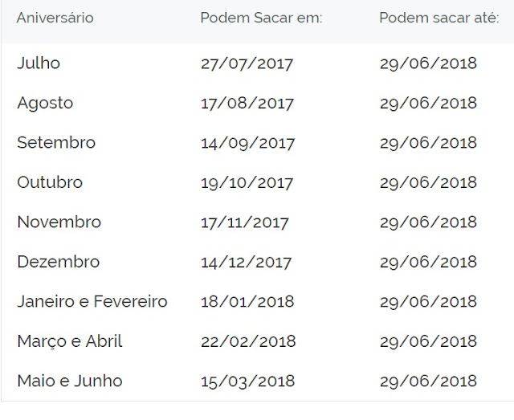The image size is (514, 420).
Task: Click the date 17/08/2017
Action: tap(247, 104)
